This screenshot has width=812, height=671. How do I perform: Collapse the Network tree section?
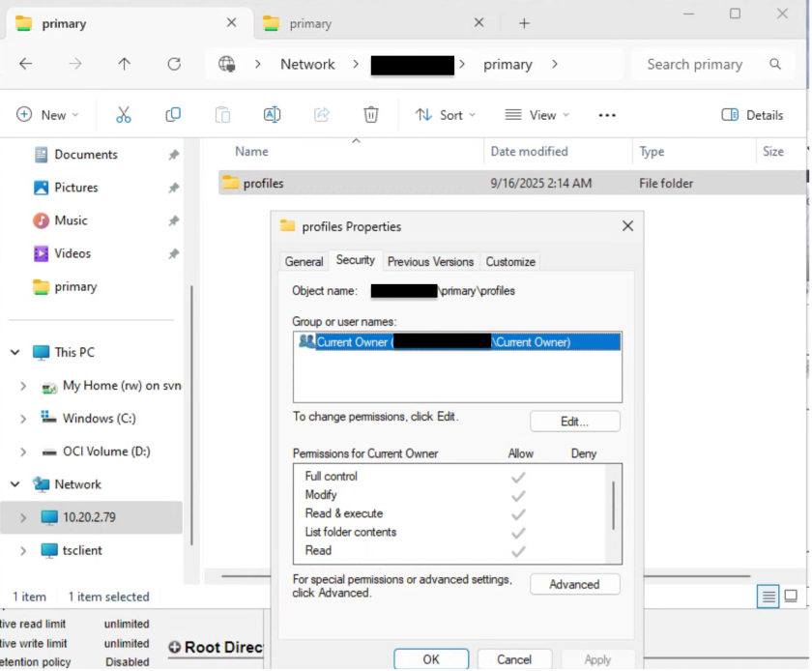coord(15,484)
